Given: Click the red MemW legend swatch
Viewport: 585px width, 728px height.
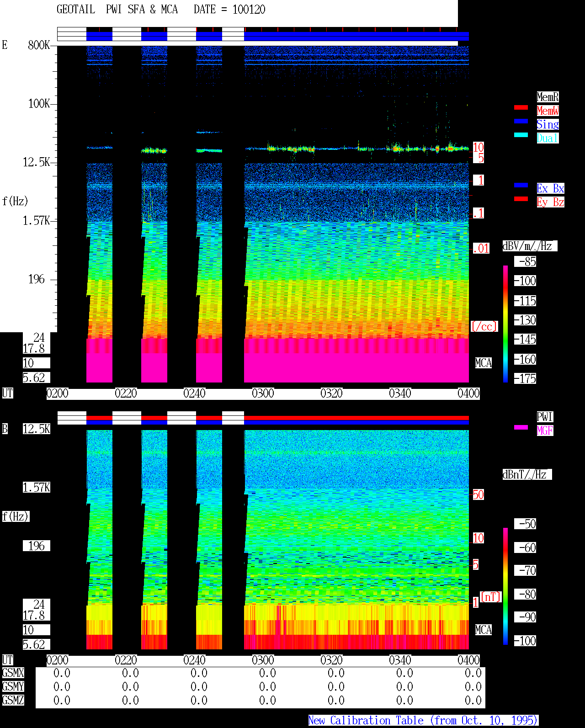Looking at the screenshot, I should pos(521,107).
